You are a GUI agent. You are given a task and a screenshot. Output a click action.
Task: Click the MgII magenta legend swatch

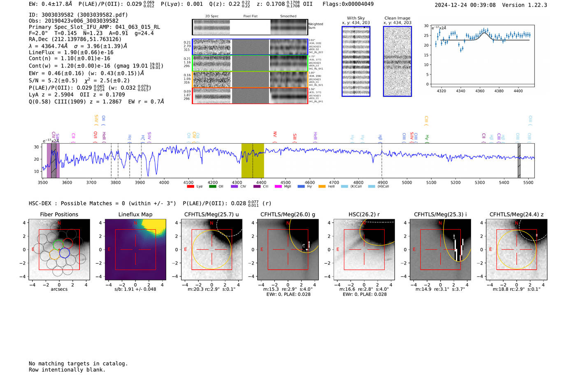[278, 186]
